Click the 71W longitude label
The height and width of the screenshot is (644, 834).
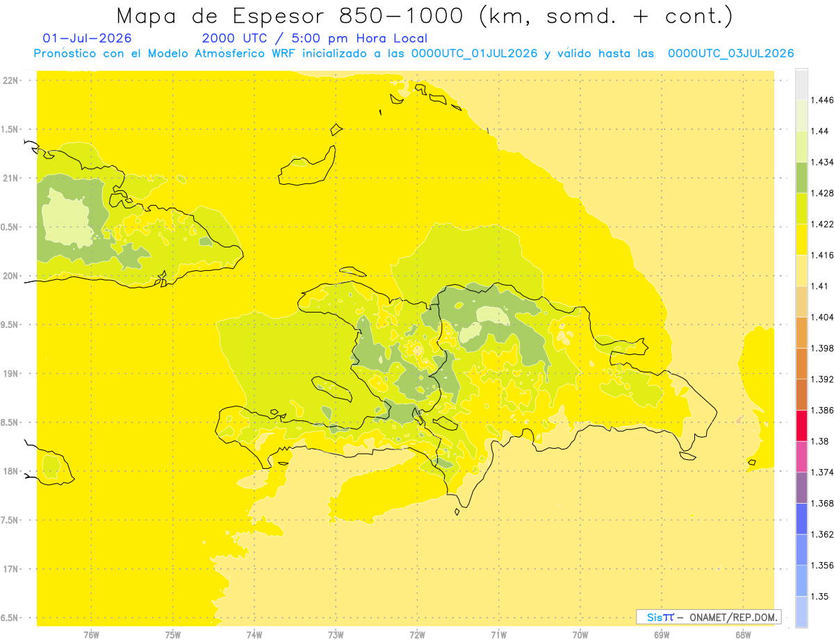(498, 634)
